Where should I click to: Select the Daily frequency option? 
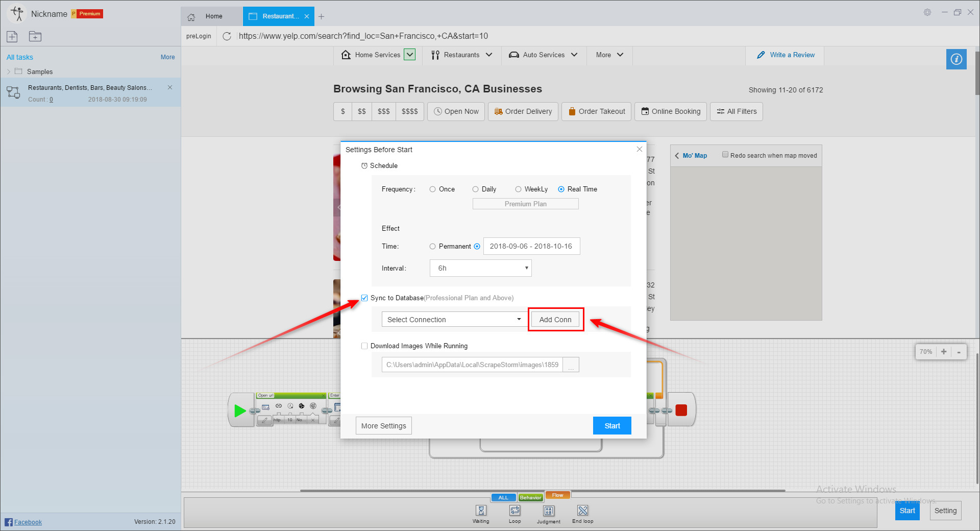pyautogui.click(x=476, y=189)
